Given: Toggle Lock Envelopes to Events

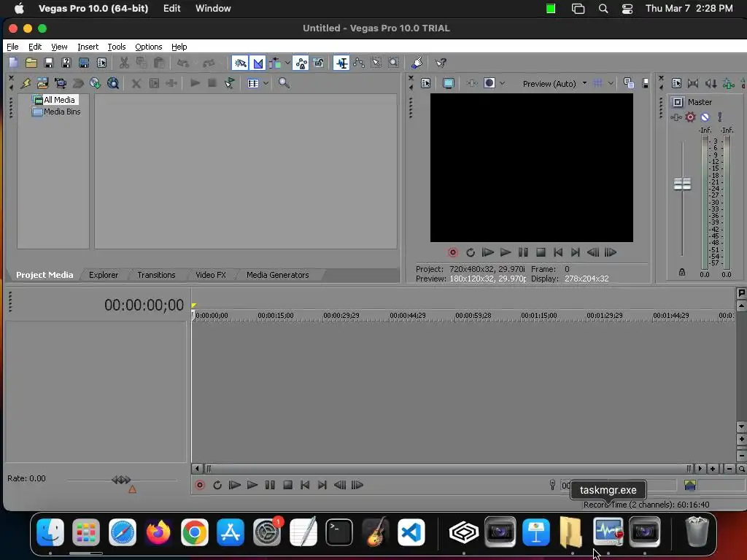Looking at the screenshot, I should point(301,63).
